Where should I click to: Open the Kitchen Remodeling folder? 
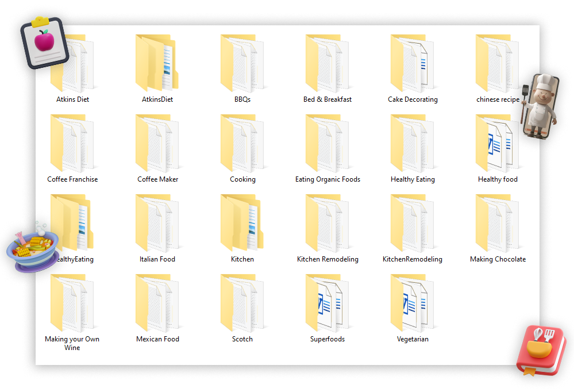(327, 223)
